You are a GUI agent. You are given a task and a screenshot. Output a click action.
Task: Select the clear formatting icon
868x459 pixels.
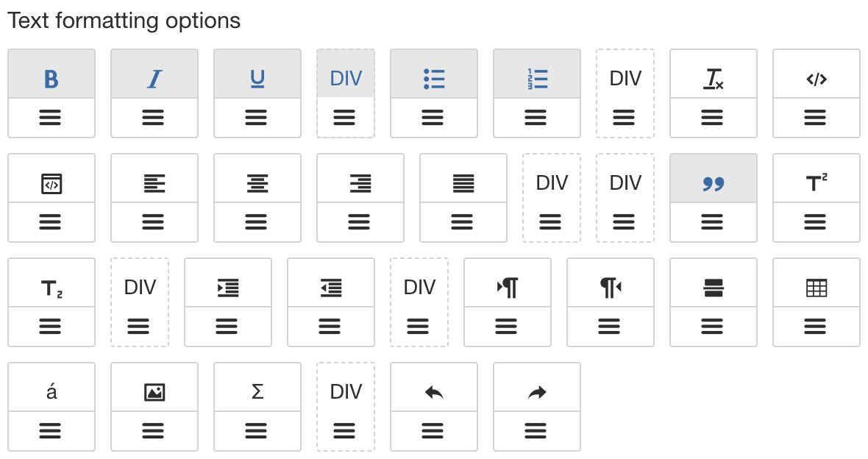click(713, 78)
